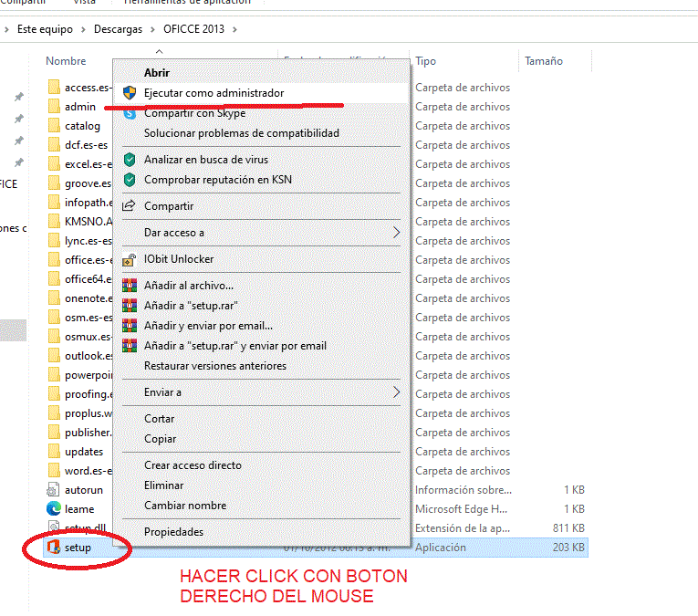The height and width of the screenshot is (616, 698).
Task: Click the autorun file icon
Action: click(54, 490)
